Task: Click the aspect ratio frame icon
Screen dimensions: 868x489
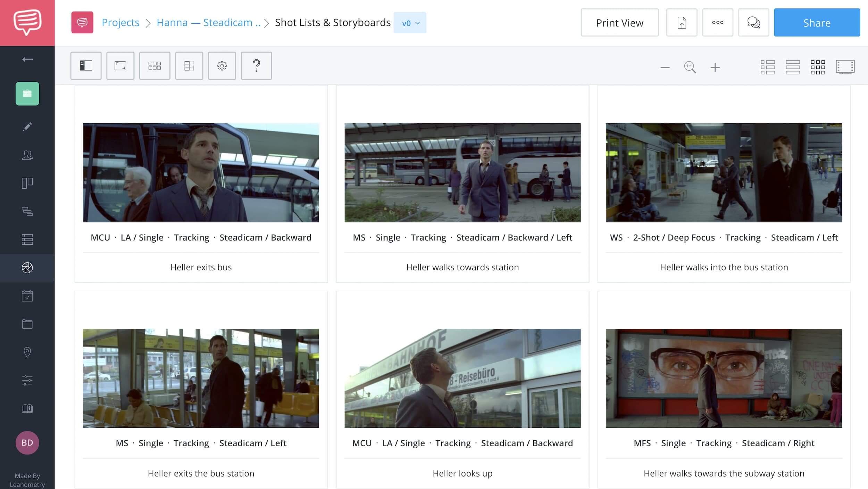Action: (x=120, y=66)
